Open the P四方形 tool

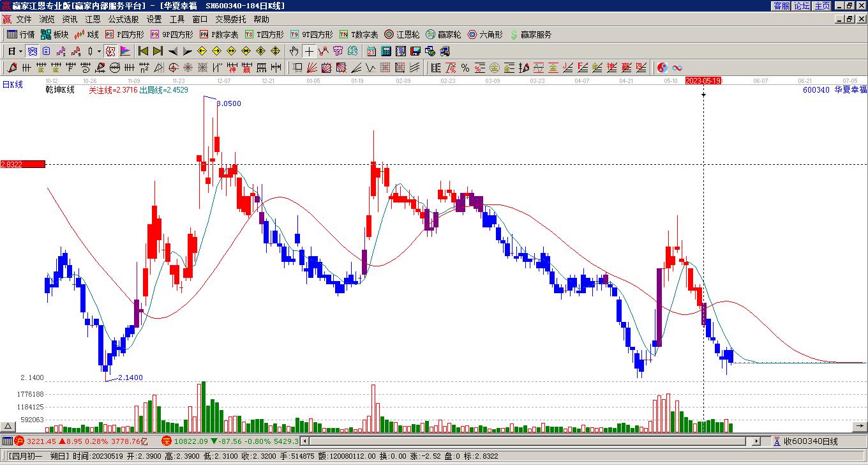click(124, 34)
